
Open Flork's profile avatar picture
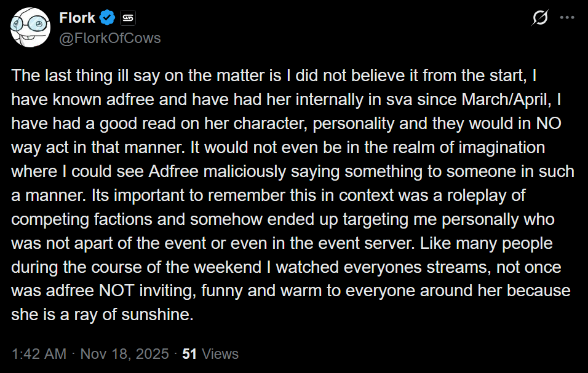click(x=30, y=27)
